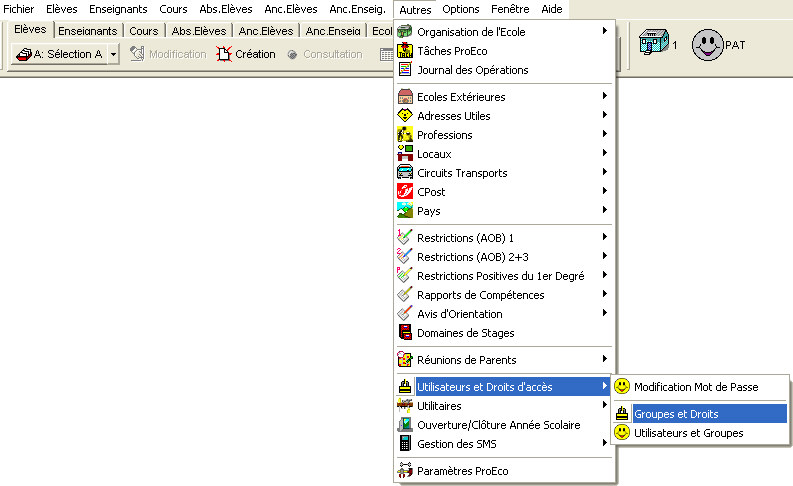Image resolution: width=793 pixels, height=486 pixels.
Task: Click the Professions worker icon
Action: coord(405,135)
